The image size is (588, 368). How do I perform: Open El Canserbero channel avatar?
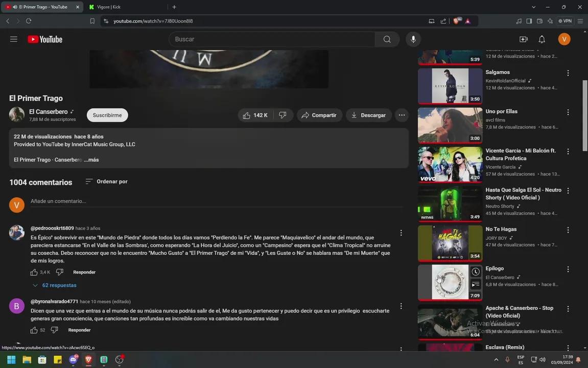(16, 114)
